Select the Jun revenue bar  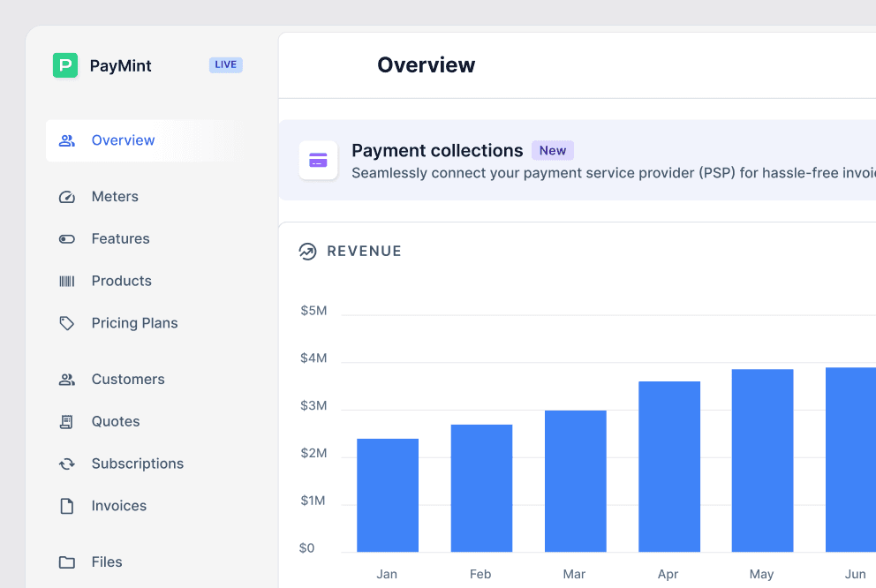pyautogui.click(x=851, y=460)
